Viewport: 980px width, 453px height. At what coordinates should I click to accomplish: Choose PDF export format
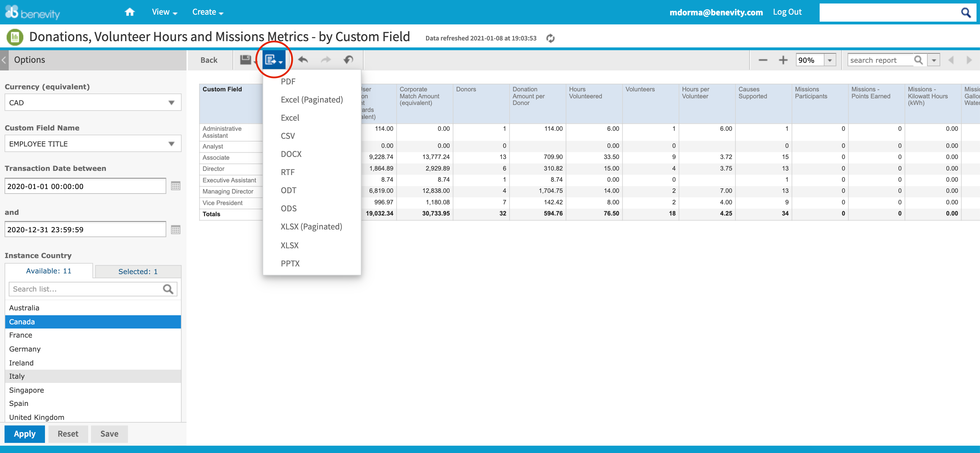coord(288,82)
